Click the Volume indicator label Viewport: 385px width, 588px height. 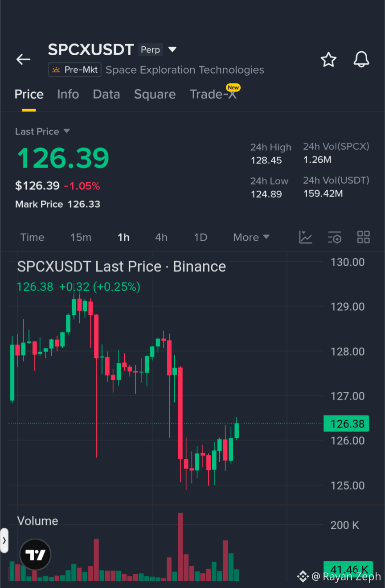coord(37,521)
